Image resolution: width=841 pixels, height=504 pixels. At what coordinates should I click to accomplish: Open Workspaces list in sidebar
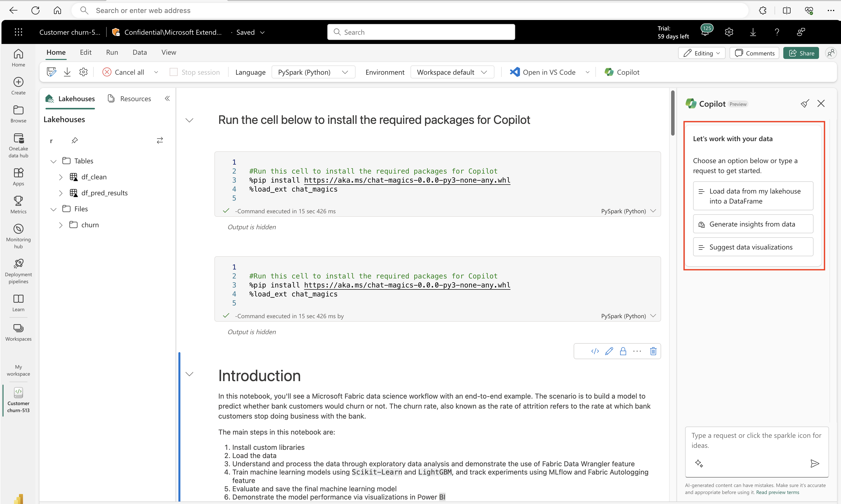click(x=18, y=332)
